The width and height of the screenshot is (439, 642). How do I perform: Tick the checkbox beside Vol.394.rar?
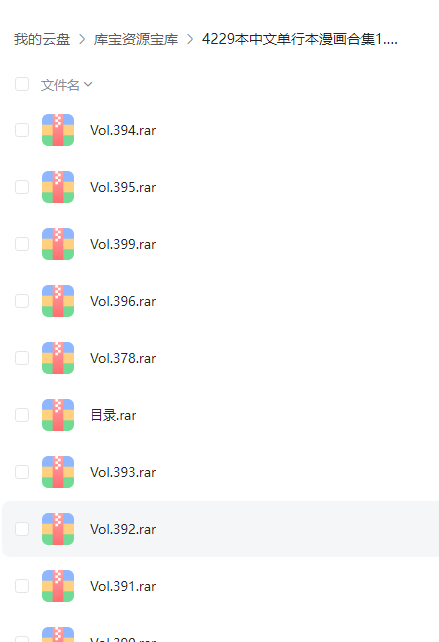[22, 130]
